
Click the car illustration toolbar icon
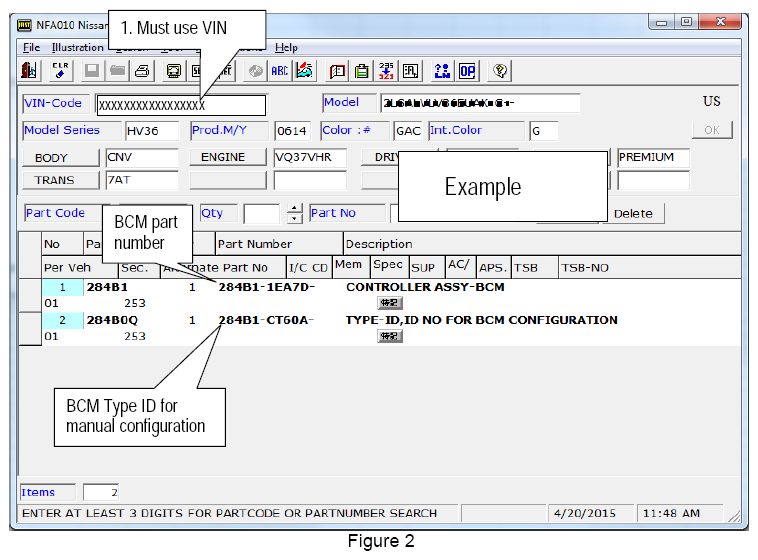(305, 71)
